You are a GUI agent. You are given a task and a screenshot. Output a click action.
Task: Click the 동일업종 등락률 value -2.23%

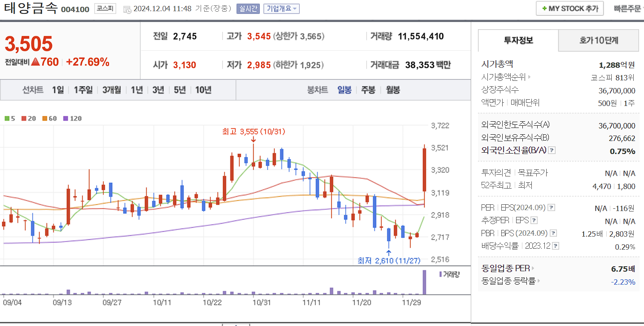point(623,282)
